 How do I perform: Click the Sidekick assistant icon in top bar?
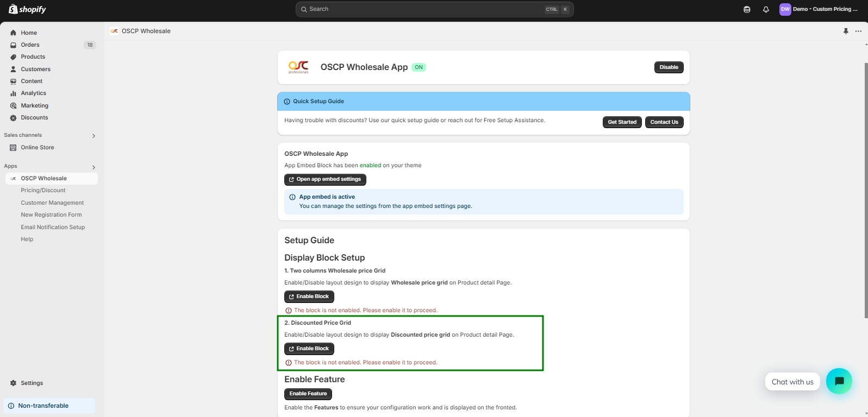tap(747, 9)
